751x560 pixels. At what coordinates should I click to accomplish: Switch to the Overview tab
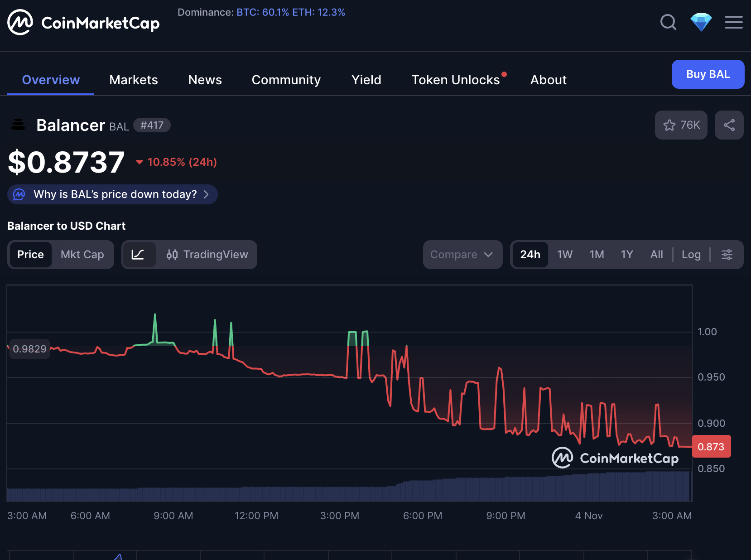coord(51,80)
